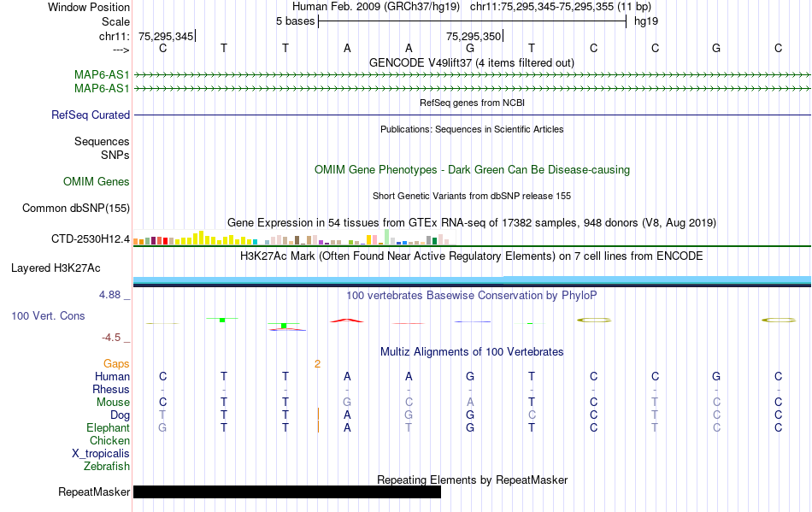The height and width of the screenshot is (512, 812).
Task: Click the black RepeatMasker element block
Action: 287,491
